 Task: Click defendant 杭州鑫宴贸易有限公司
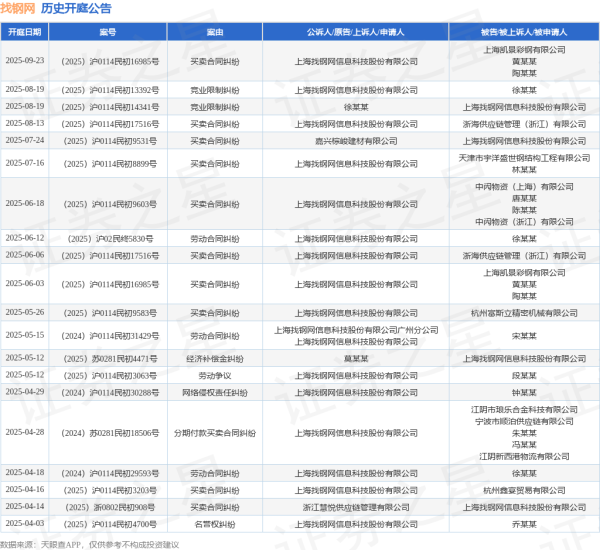point(524,490)
